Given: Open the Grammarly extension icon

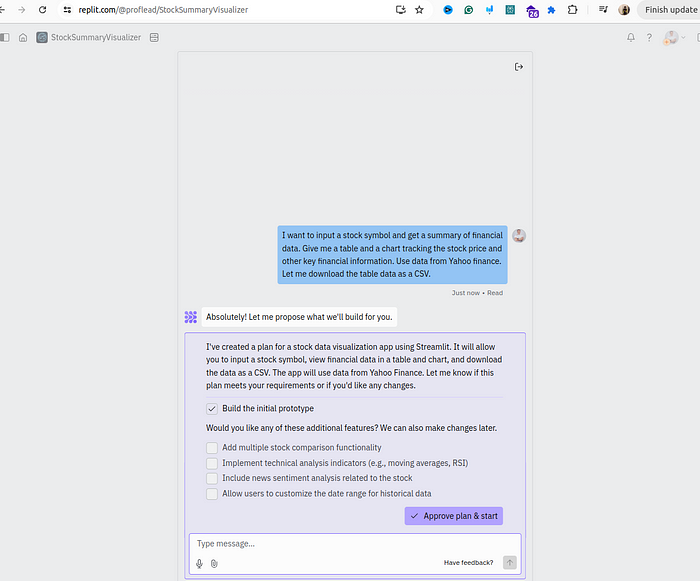Looking at the screenshot, I should (468, 9).
